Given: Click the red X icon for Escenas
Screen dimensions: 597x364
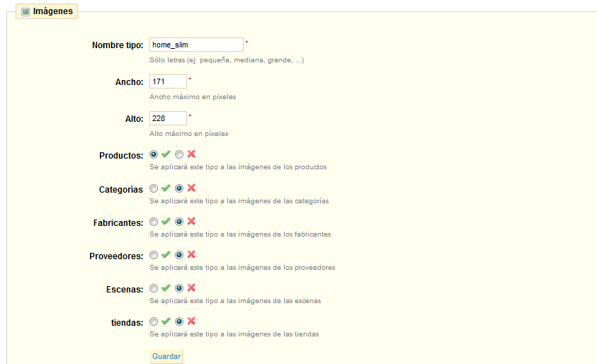Looking at the screenshot, I should [x=191, y=288].
